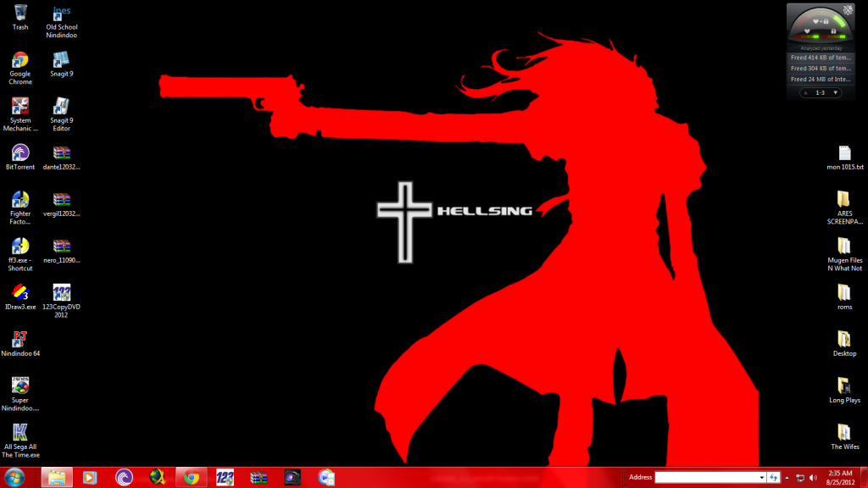Select the Desktop folder icon
The image size is (868, 488).
[x=845, y=344]
